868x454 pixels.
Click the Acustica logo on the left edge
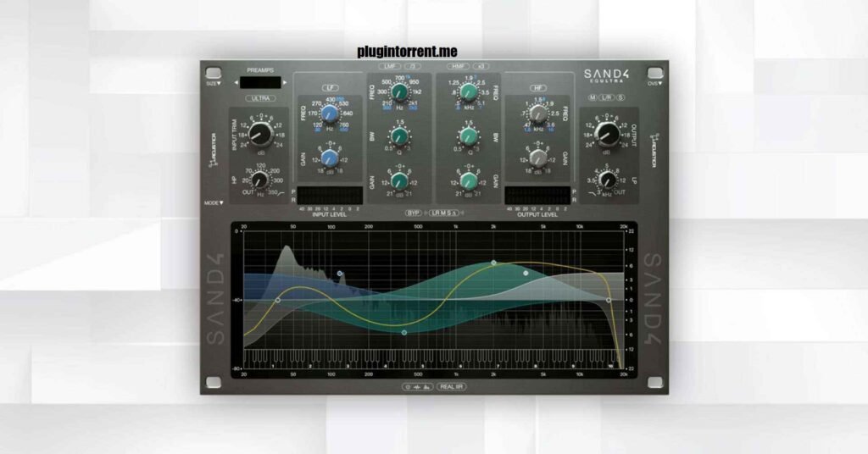[x=211, y=150]
